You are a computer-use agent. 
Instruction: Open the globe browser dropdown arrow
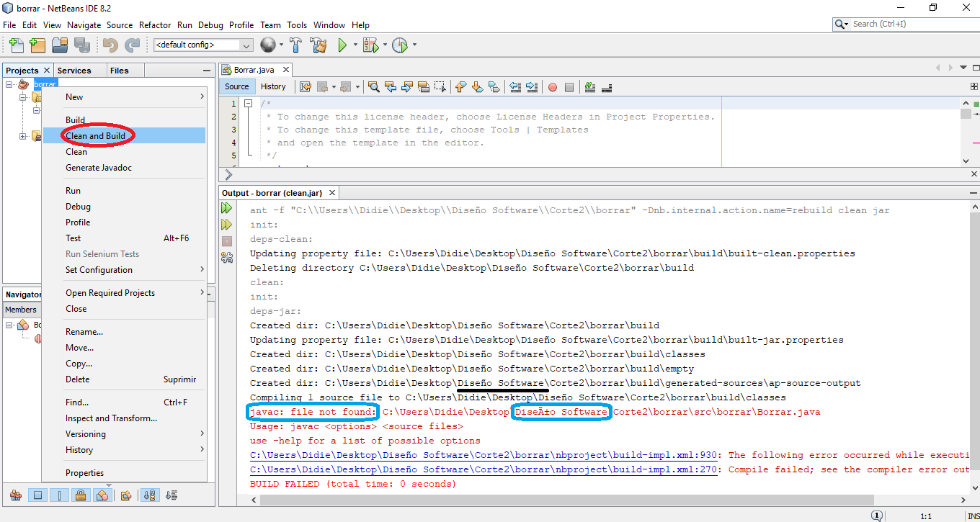click(282, 45)
